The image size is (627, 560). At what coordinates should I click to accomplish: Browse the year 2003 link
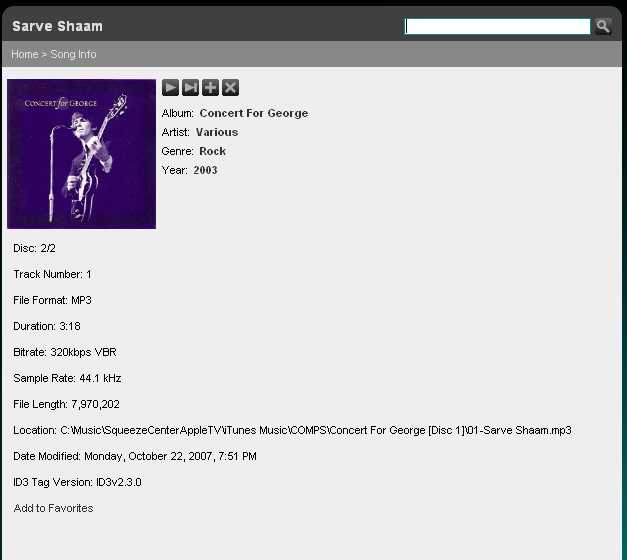click(205, 170)
